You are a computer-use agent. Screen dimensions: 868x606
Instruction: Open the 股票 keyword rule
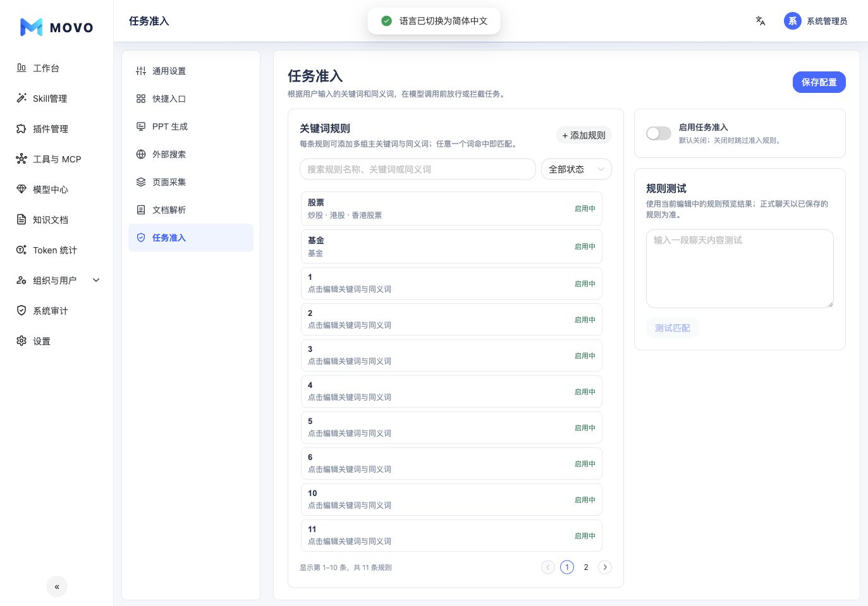coord(451,209)
